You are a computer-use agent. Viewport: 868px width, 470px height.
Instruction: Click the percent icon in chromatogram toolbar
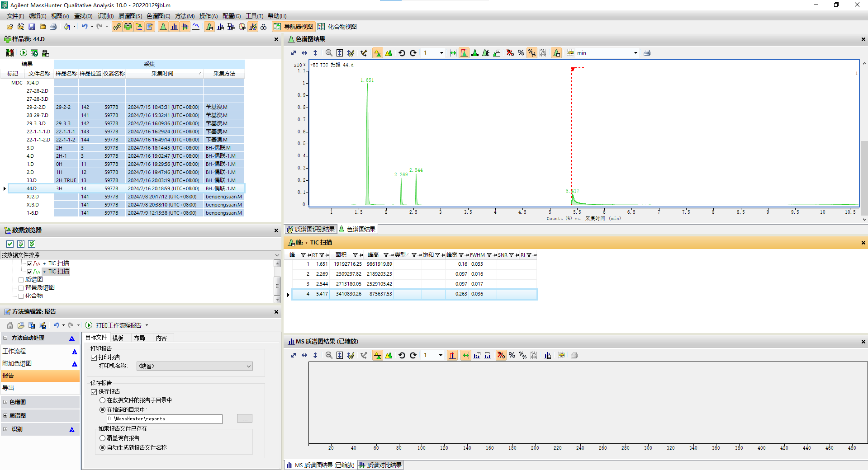pyautogui.click(x=521, y=53)
